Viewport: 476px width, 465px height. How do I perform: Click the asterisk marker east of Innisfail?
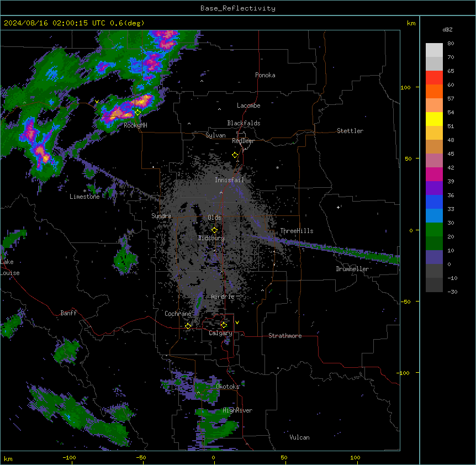277,167
